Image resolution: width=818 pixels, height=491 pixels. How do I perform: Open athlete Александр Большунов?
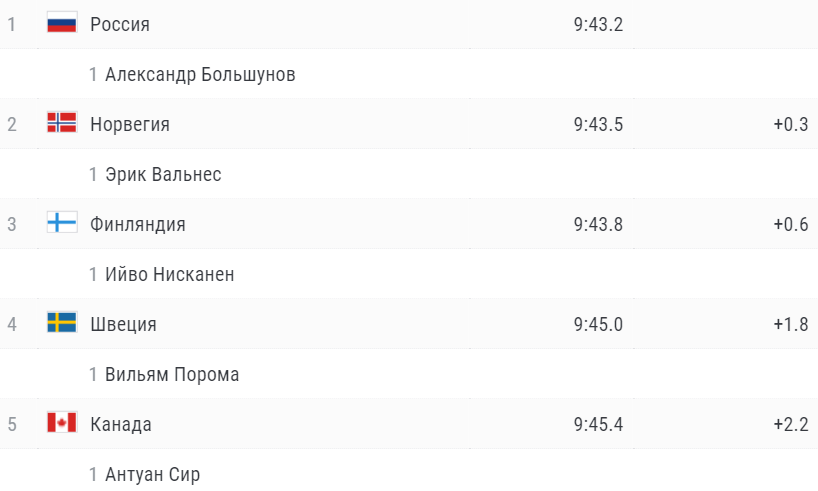point(200,74)
